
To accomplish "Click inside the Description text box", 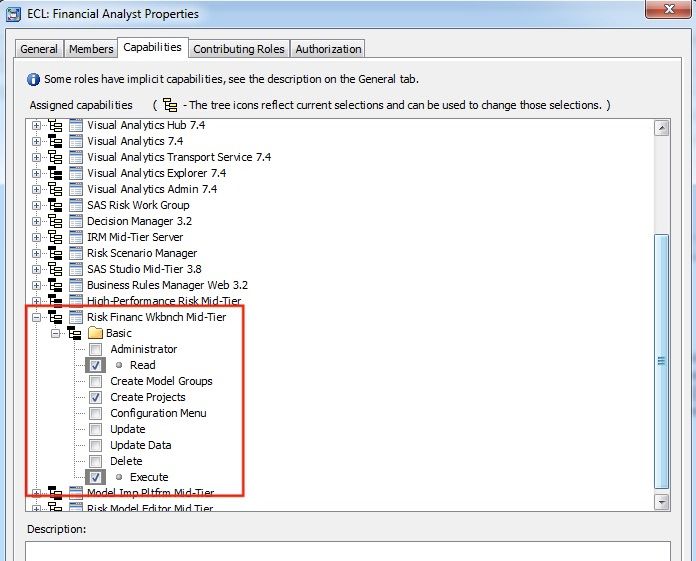I will [348, 551].
